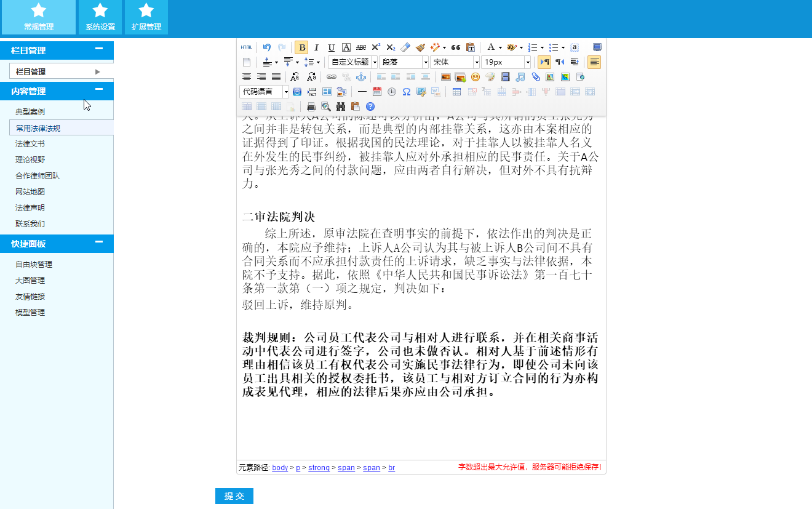Collapse the 内容管理 sidebar section
The image size is (812, 509).
click(x=98, y=90)
